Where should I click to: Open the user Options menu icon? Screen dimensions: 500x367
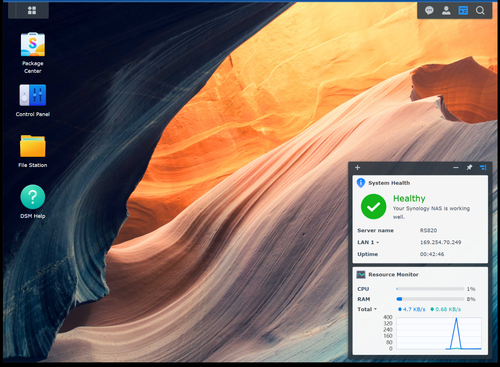(x=446, y=10)
